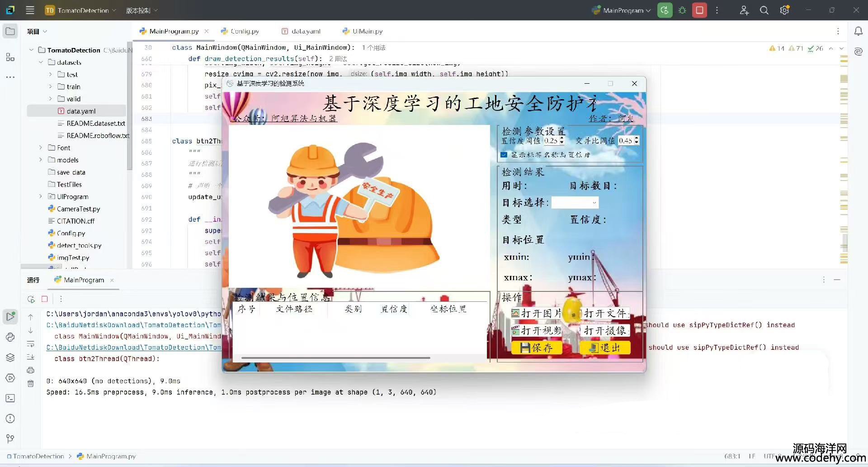Expand the models folder
Screen dimensions: 868x467
coord(41,160)
